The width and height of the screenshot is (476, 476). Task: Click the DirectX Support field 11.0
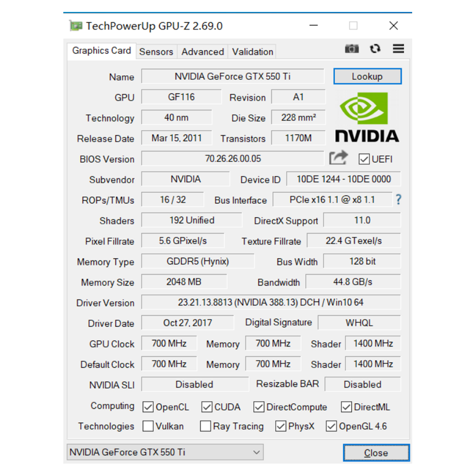point(362,220)
